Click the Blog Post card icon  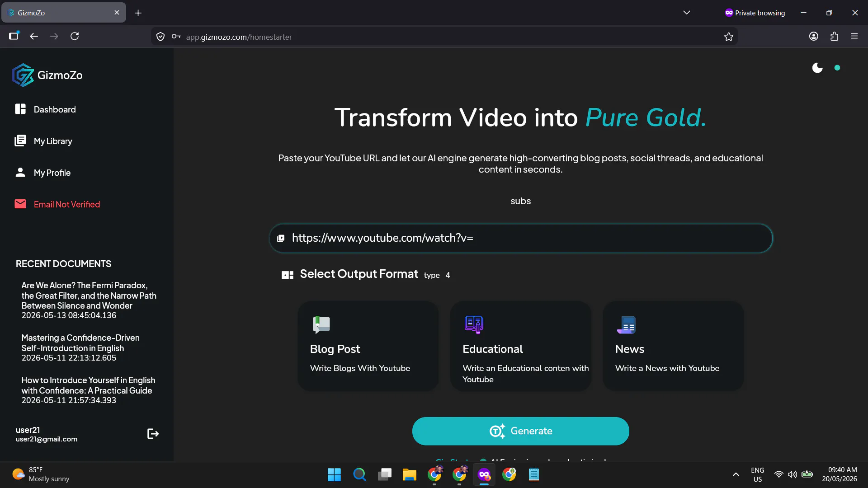(321, 324)
